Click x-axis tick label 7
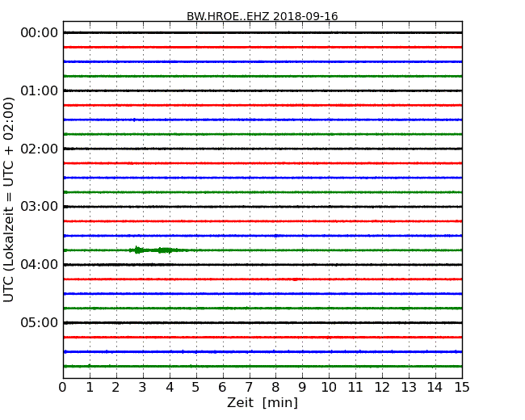The height and width of the screenshot is (420, 525). [x=249, y=388]
